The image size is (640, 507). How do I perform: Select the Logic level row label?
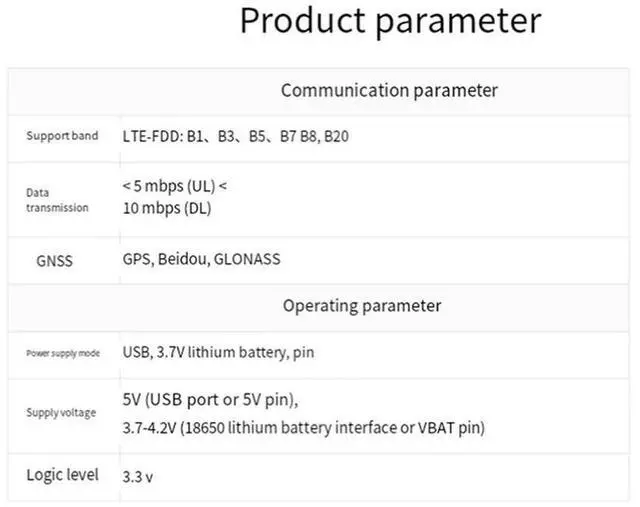62,475
